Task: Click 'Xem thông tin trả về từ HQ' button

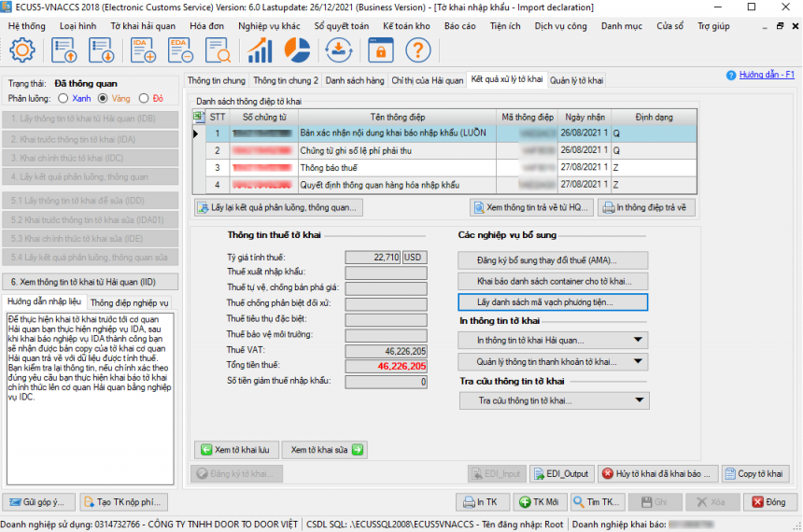Action: tap(531, 207)
